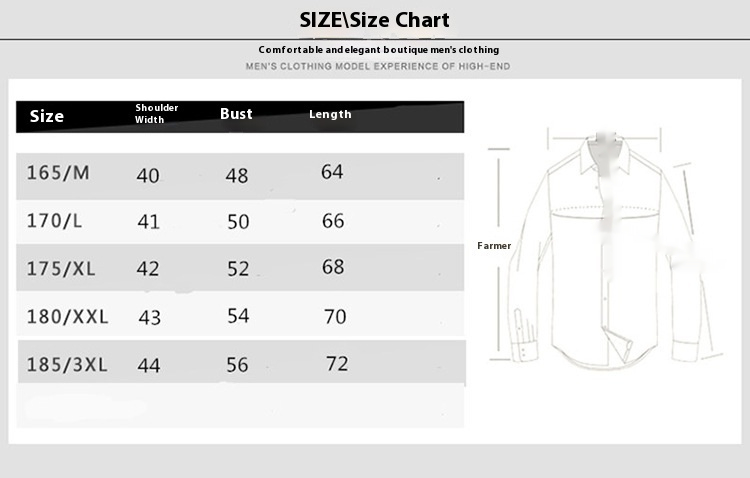Screen dimensions: 750x478
Task: Click the "Comfortable and elegant boutique" subtitle
Action: point(379,50)
